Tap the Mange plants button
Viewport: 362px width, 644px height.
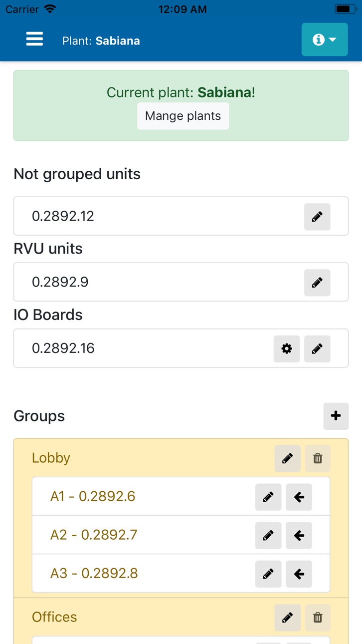(x=183, y=116)
